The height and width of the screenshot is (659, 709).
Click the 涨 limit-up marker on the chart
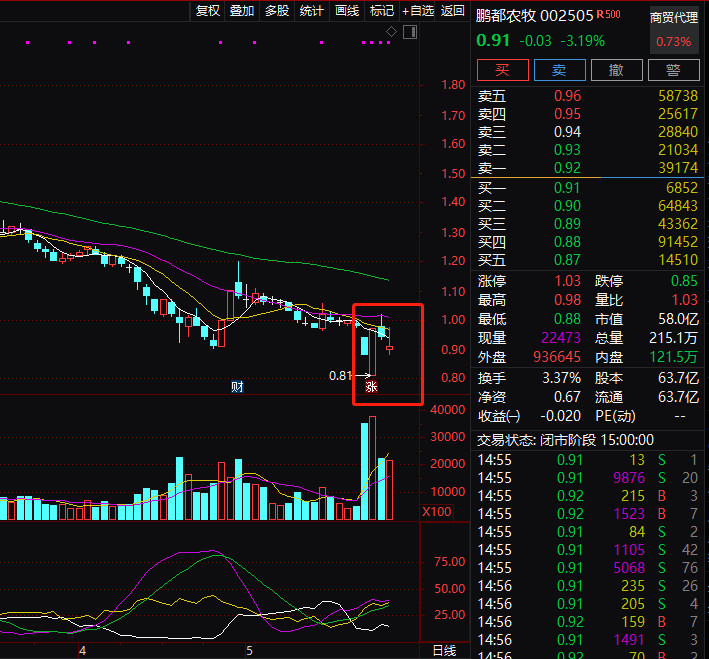pos(371,386)
